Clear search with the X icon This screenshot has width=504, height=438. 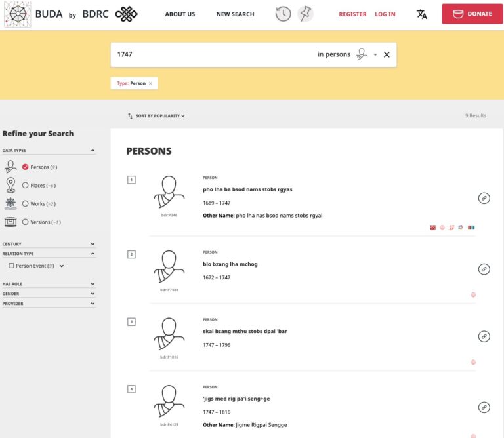(x=387, y=54)
